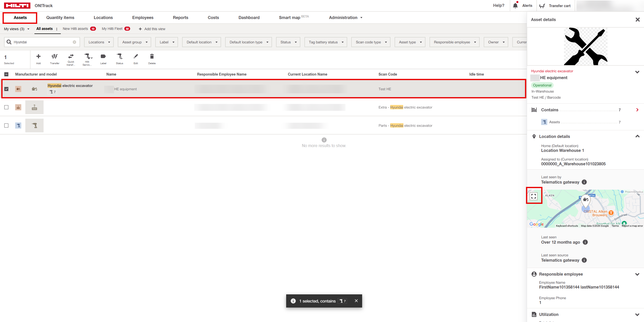This screenshot has width=644, height=322.
Task: Open the My views (3) dropdown
Action: click(17, 29)
